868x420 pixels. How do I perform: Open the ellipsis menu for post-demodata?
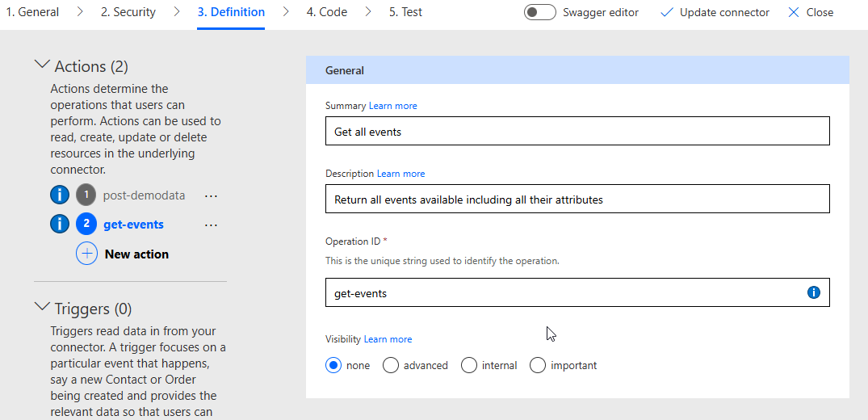click(x=211, y=196)
